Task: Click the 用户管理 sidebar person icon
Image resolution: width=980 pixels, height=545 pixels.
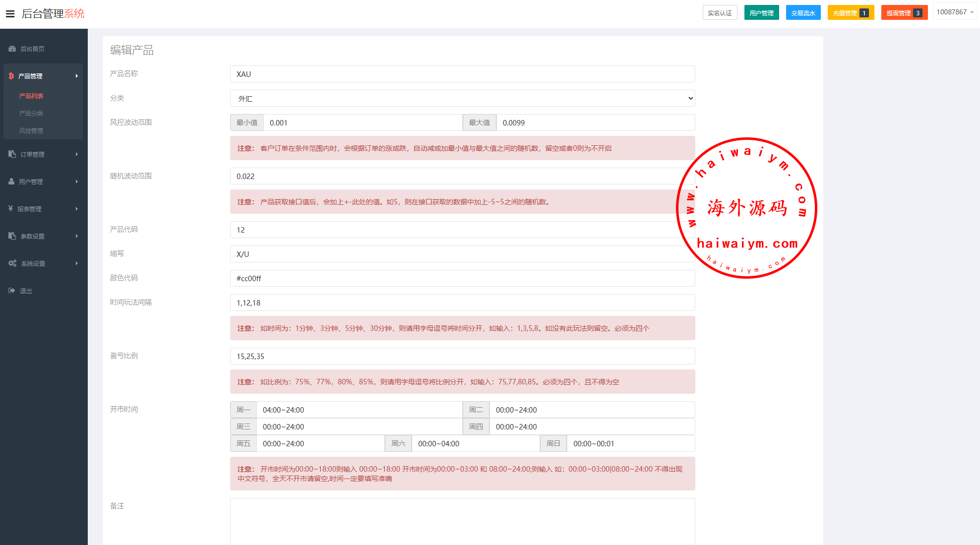Action: [11, 182]
